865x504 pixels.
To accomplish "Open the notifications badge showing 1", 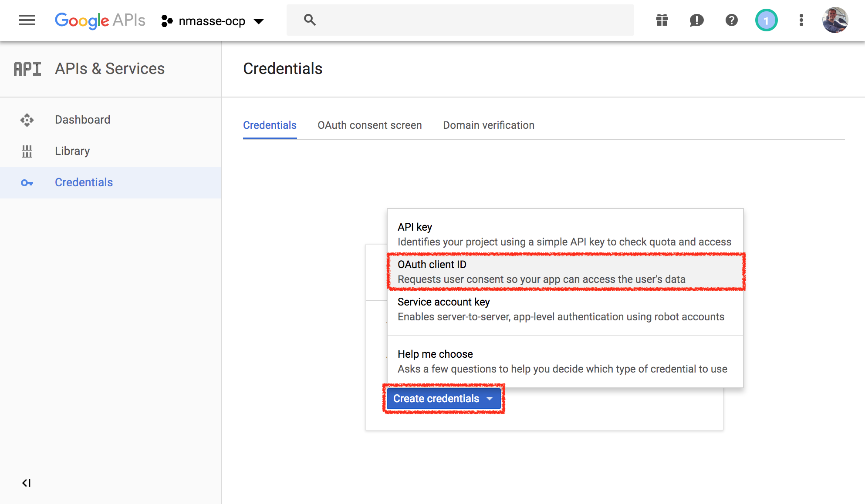I will point(766,20).
